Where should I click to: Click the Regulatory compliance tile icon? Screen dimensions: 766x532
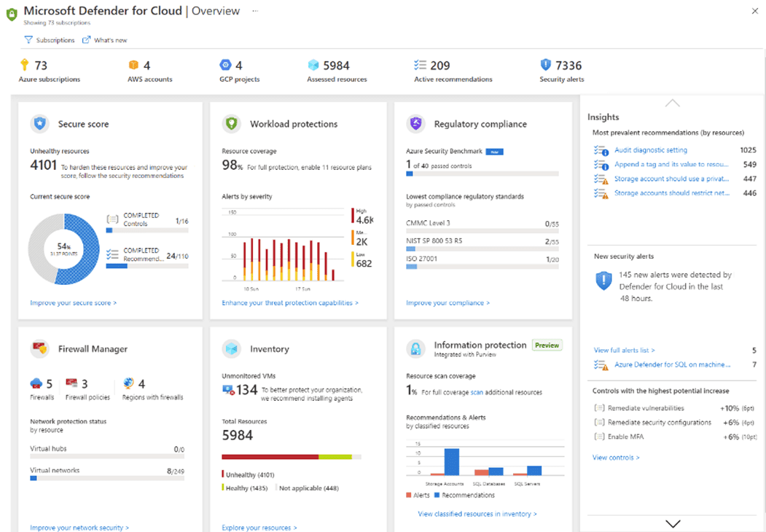coord(415,124)
